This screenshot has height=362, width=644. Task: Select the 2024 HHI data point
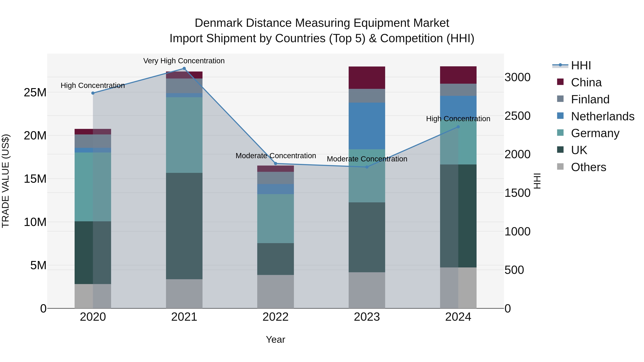point(458,127)
